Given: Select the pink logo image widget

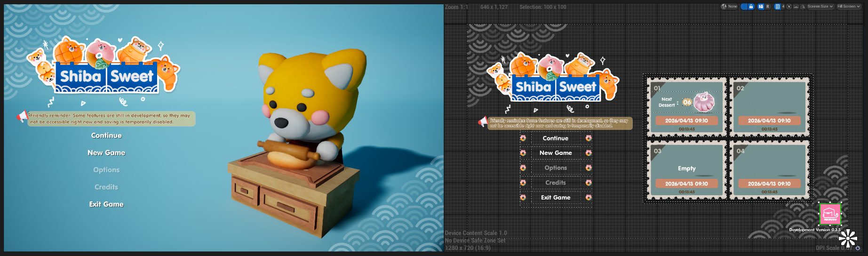Looking at the screenshot, I should [830, 214].
